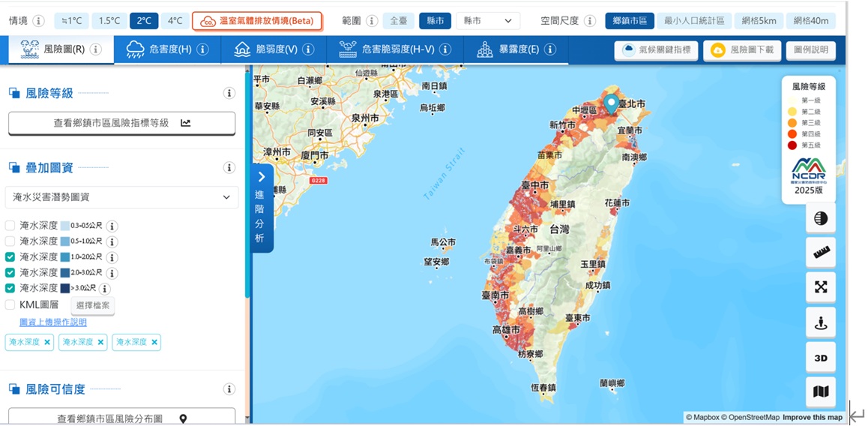The height and width of the screenshot is (426, 868).
Task: Click the 選擇檔案 button
Action: pyautogui.click(x=92, y=306)
